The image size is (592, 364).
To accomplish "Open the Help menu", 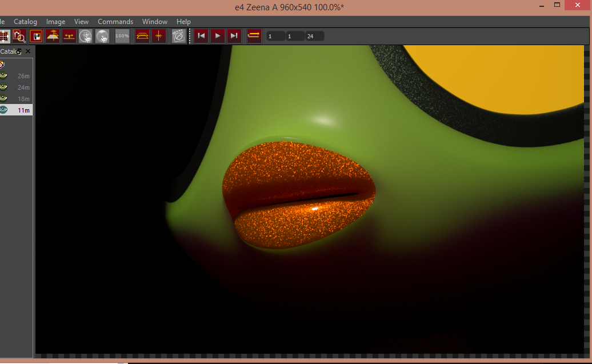I will (x=183, y=22).
